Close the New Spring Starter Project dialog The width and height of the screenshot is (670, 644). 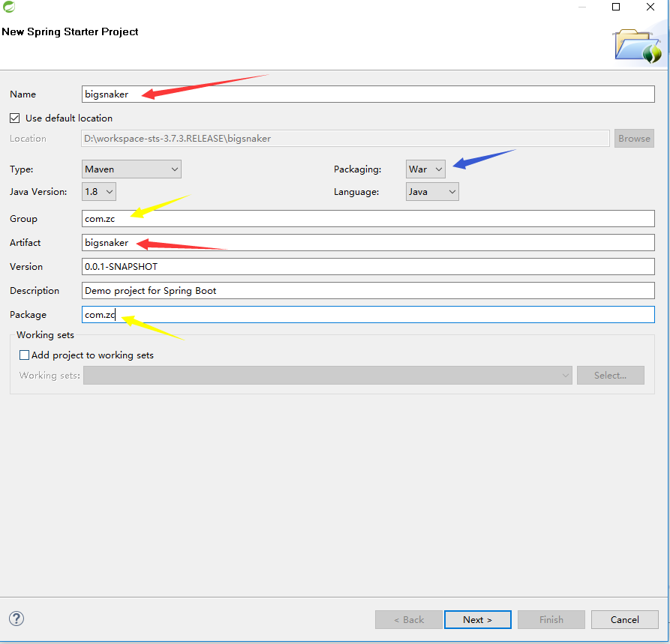pyautogui.click(x=650, y=7)
